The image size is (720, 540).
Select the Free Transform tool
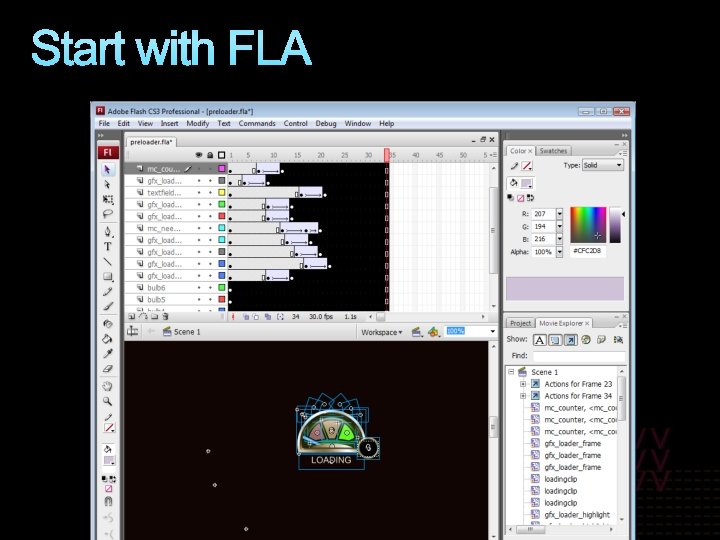(107, 199)
